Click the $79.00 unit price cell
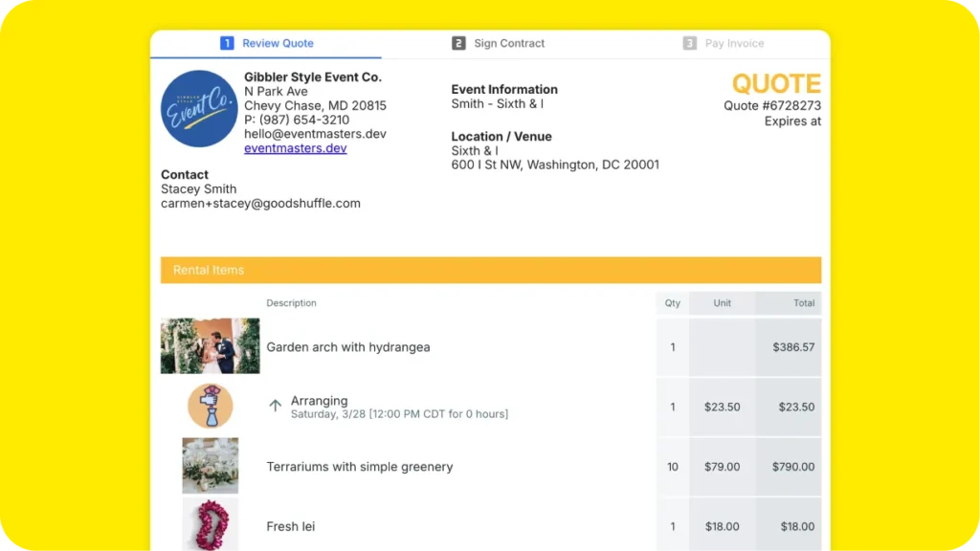This screenshot has width=980, height=551. [x=723, y=467]
